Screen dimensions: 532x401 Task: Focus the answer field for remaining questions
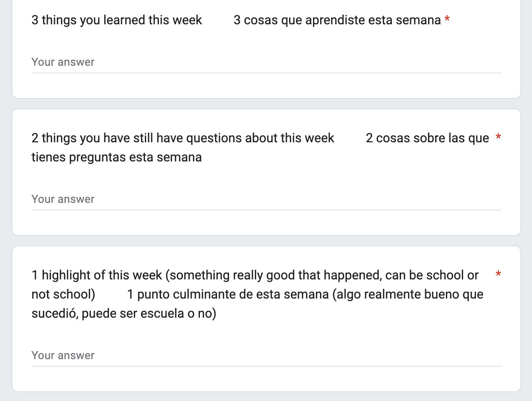click(266, 199)
